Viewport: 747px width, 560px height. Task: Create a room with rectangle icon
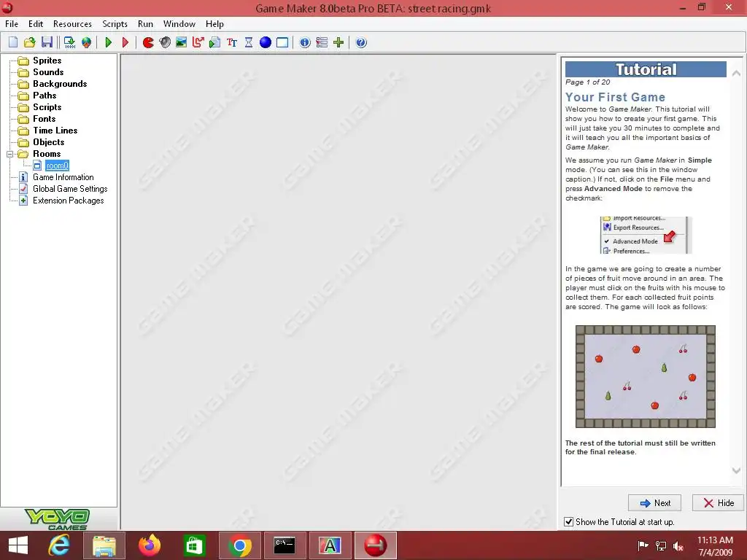point(282,42)
